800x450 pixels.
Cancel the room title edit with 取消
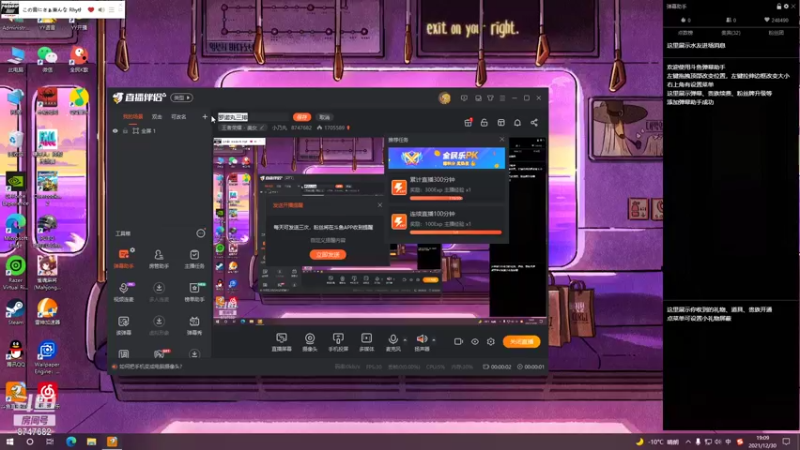pyautogui.click(x=324, y=117)
